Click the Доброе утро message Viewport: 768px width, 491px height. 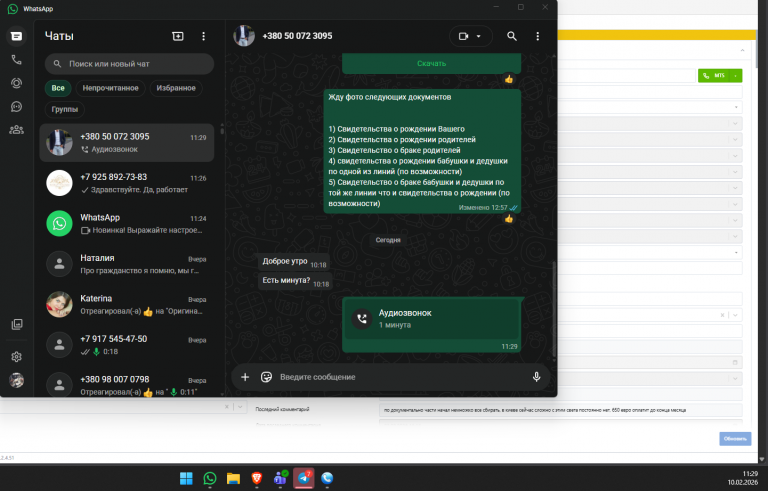click(x=293, y=262)
